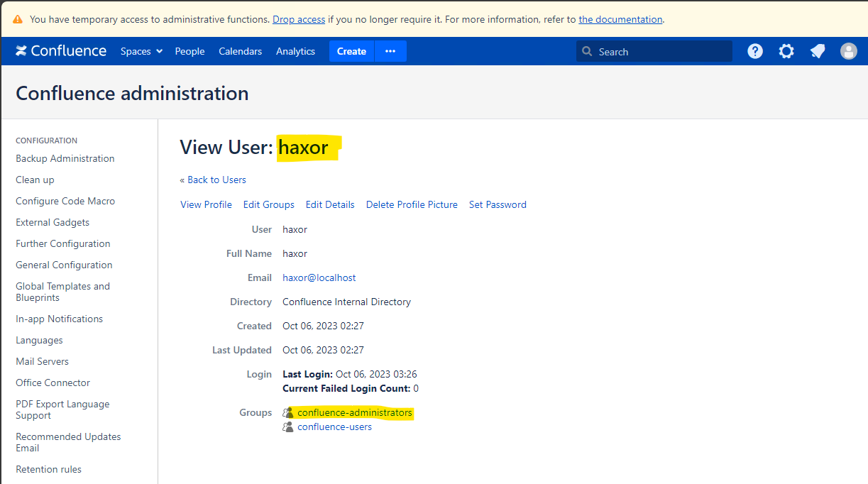
Task: Open the confluence-users group link
Action: (334, 427)
